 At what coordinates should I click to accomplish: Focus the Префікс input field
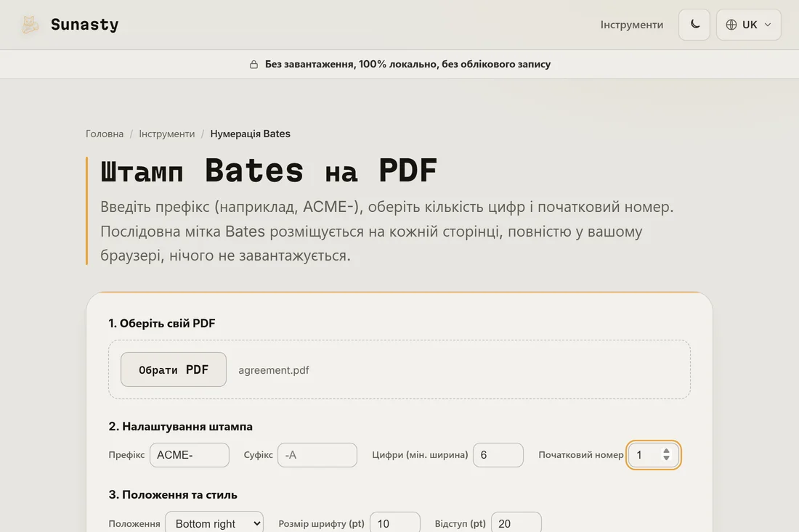[189, 454]
